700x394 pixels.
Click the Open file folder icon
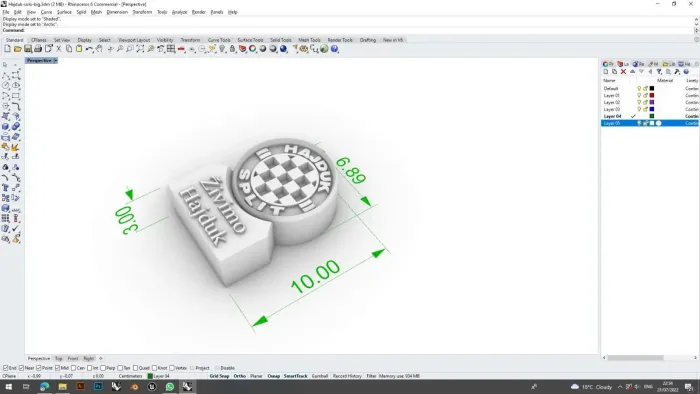tap(17, 49)
